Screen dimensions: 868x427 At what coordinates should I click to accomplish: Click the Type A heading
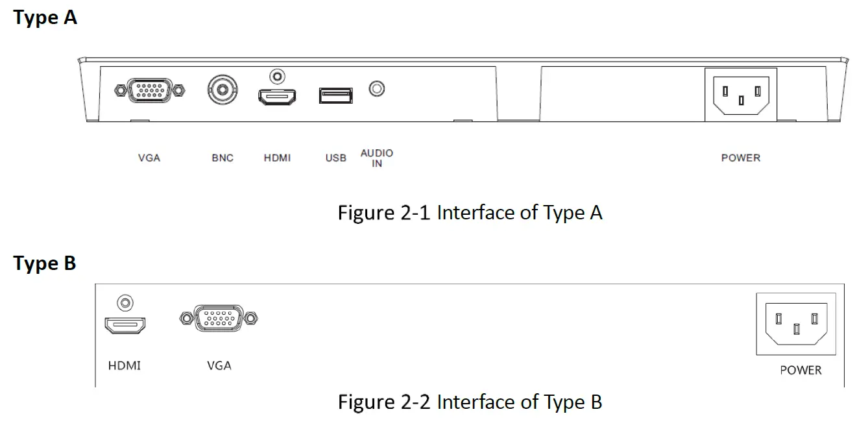pos(45,18)
